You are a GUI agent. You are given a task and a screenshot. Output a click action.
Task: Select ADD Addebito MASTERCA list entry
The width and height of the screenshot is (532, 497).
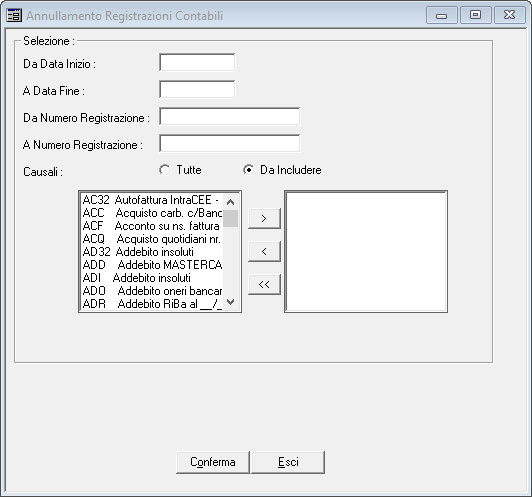152,265
